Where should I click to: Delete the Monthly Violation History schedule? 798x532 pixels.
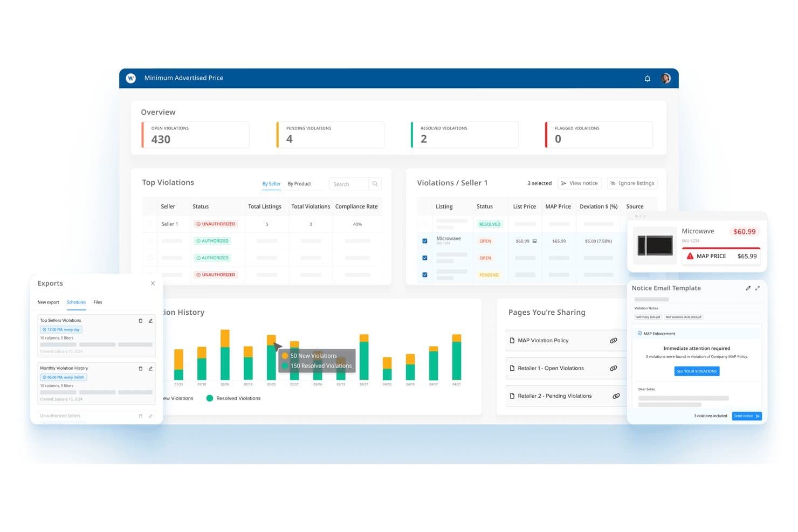pos(141,369)
